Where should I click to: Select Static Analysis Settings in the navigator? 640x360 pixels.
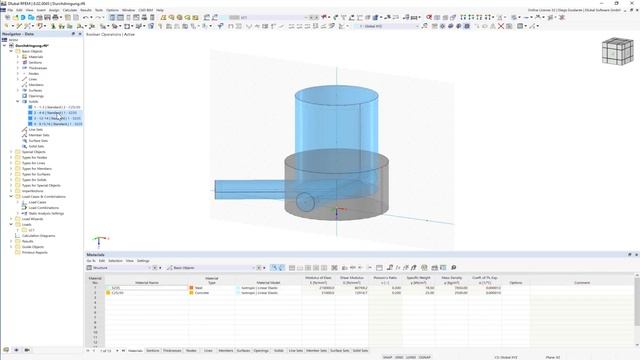click(46, 213)
